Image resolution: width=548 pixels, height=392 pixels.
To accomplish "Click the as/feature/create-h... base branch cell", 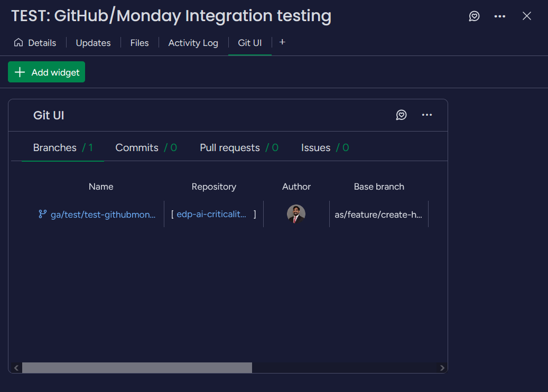I will pyautogui.click(x=378, y=214).
